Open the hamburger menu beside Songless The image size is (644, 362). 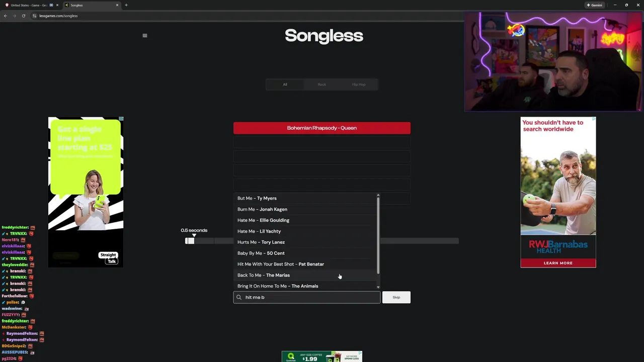click(x=145, y=36)
